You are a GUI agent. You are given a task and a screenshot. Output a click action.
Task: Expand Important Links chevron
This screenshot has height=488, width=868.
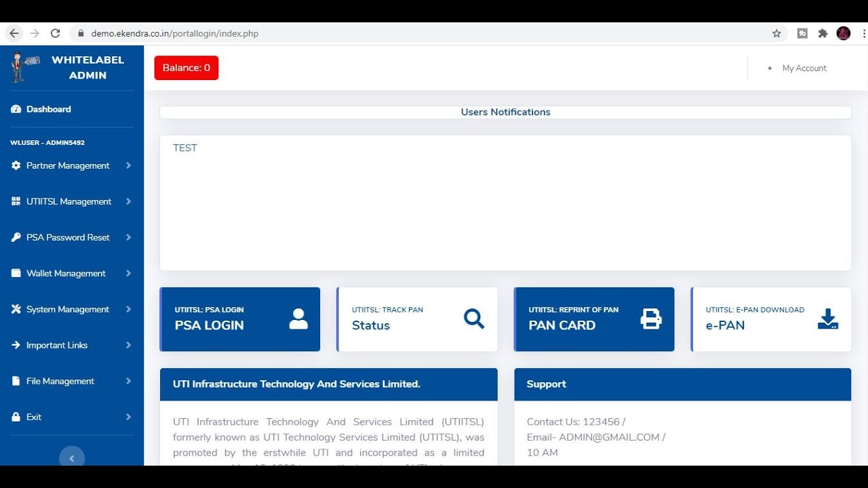pyautogui.click(x=128, y=345)
